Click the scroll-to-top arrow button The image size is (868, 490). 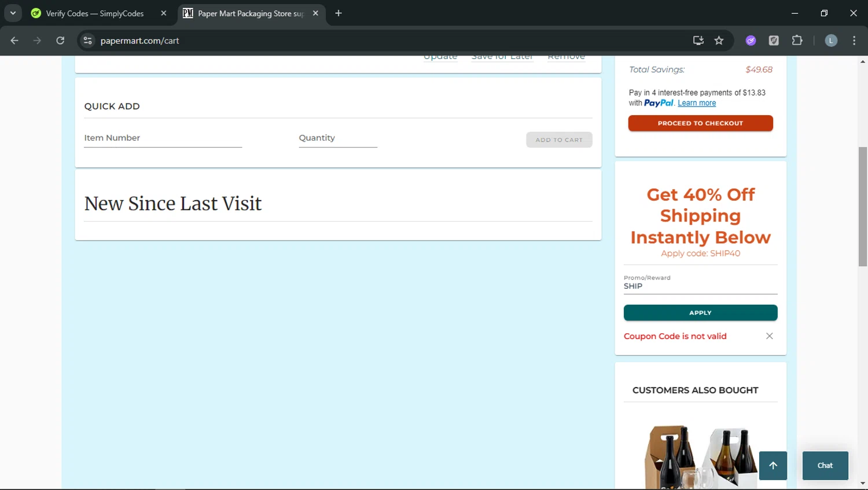pos(773,466)
